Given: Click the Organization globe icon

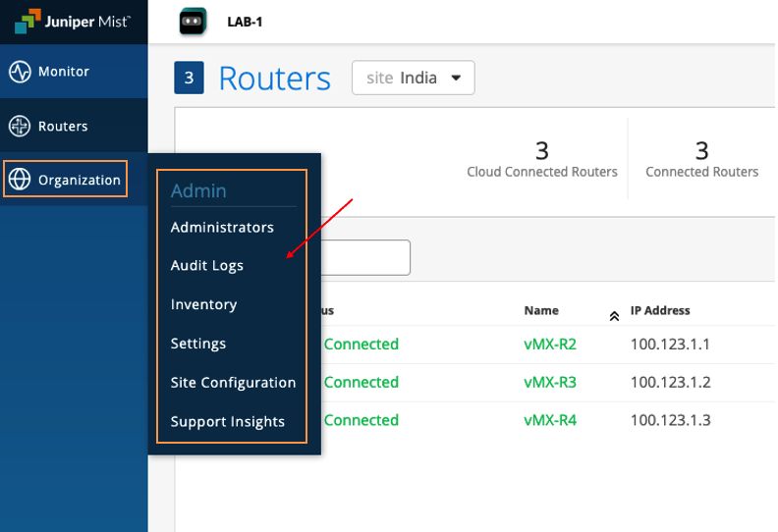Looking at the screenshot, I should point(20,180).
